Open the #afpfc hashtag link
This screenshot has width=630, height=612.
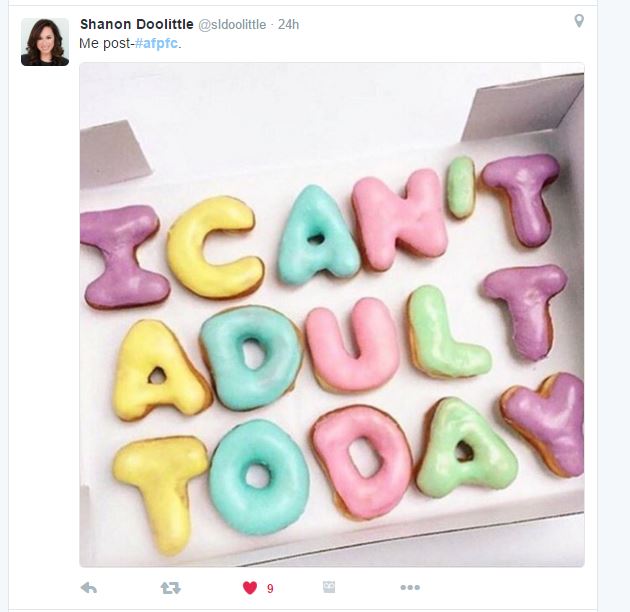click(x=156, y=43)
